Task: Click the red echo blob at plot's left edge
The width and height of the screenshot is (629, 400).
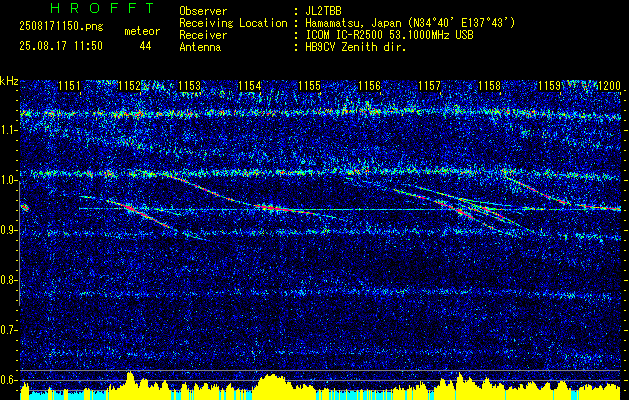Action: pos(25,207)
